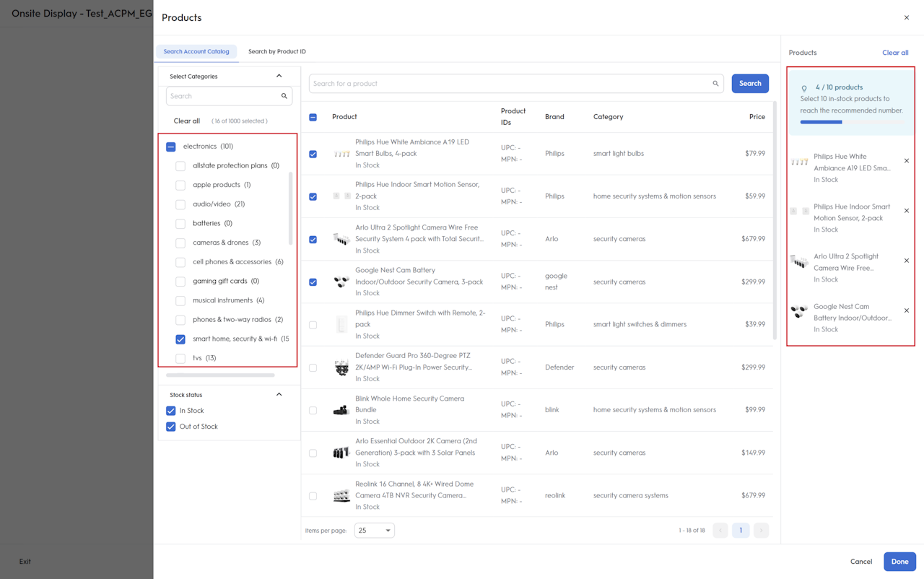Click Philips Hue Dimmer Switch product thumbnail
The image size is (924, 579).
click(341, 325)
